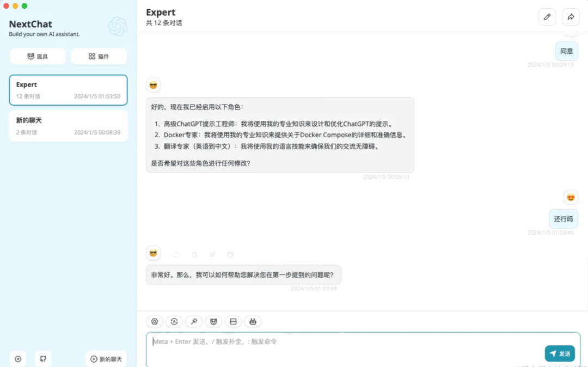Send message with 发送 button
588x367 pixels.
pyautogui.click(x=560, y=353)
